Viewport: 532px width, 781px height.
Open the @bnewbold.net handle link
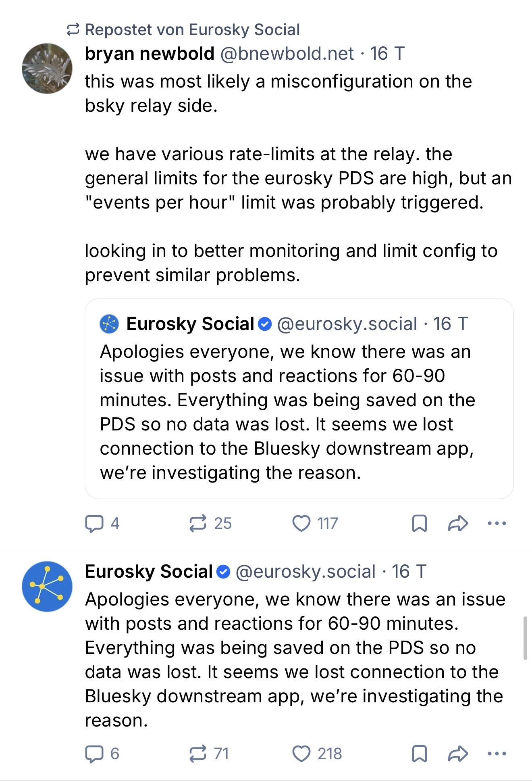click(287, 54)
